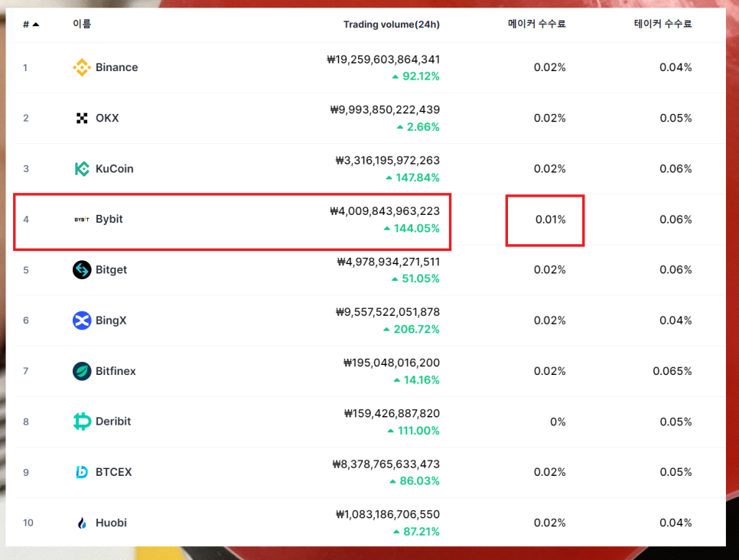Viewport: 739px width, 560px height.
Task: Click KuCoin taker fee 0.06%
Action: click(676, 169)
